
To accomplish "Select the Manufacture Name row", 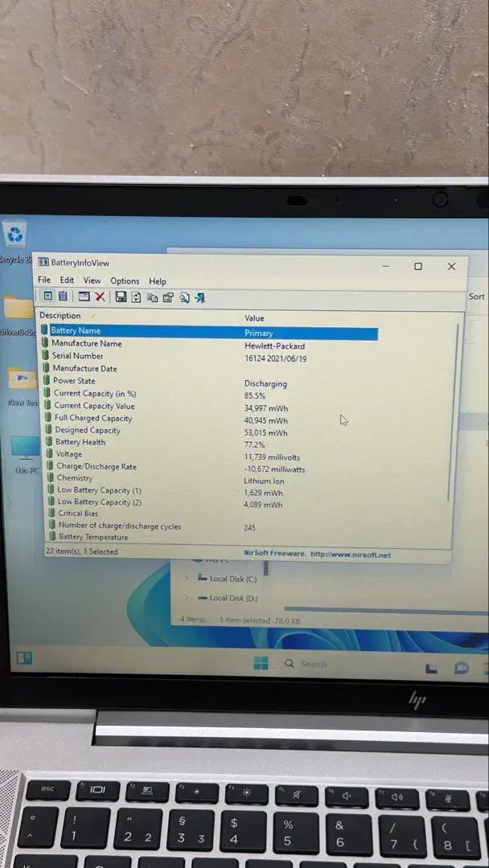I will tap(209, 344).
